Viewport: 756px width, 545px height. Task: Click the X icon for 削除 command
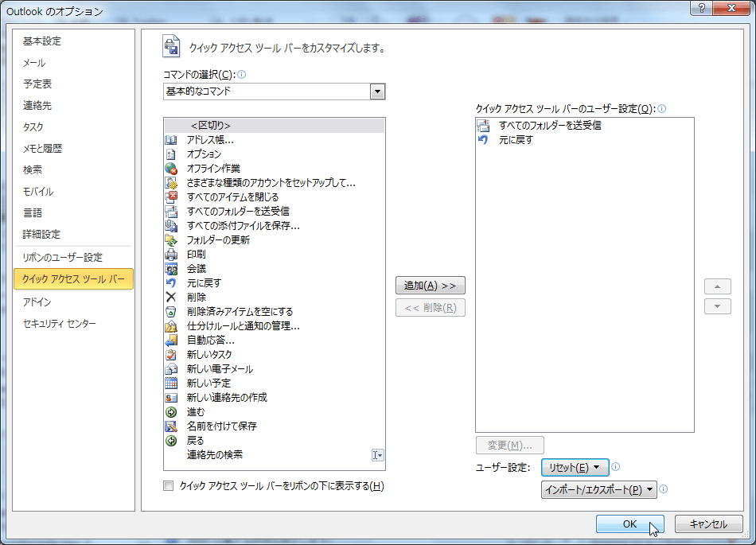point(171,298)
